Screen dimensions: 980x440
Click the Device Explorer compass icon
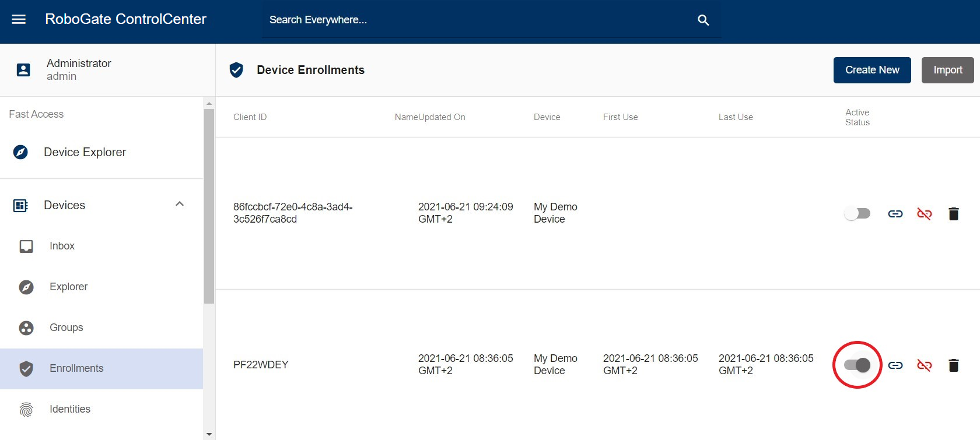click(20, 152)
